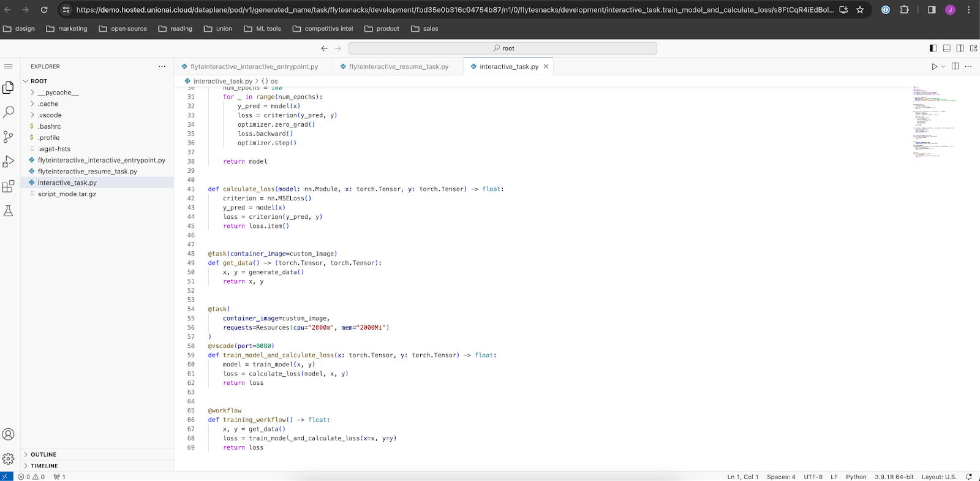Open the Extensions view icon

click(x=9, y=186)
